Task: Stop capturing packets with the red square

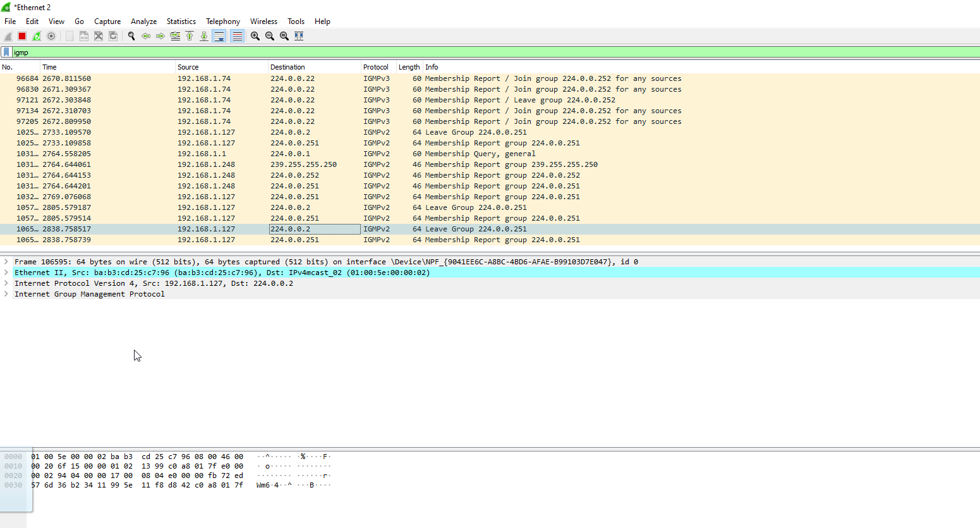Action: 22,36
